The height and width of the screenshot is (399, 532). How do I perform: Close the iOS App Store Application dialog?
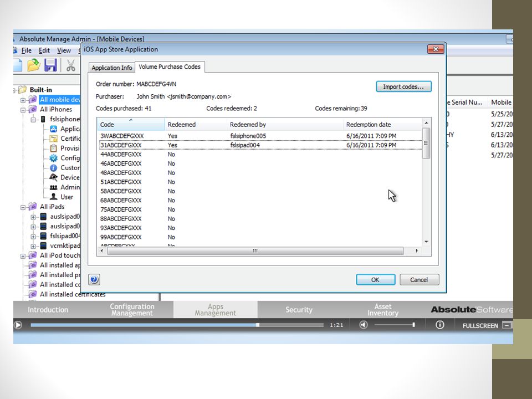coord(436,49)
